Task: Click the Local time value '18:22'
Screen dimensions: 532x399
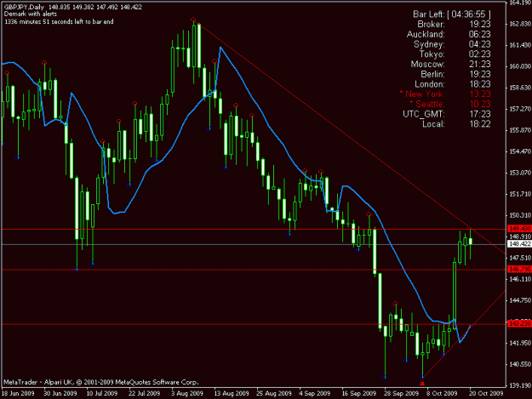Action: [x=480, y=124]
